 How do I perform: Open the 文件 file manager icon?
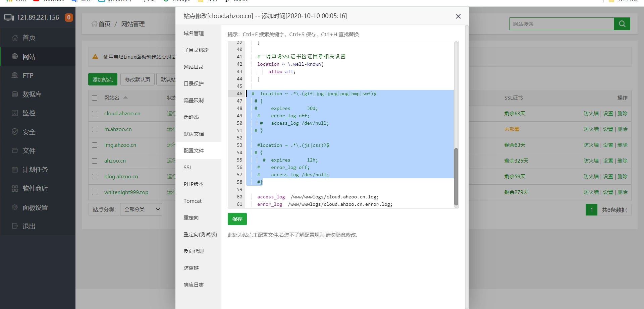pyautogui.click(x=15, y=150)
